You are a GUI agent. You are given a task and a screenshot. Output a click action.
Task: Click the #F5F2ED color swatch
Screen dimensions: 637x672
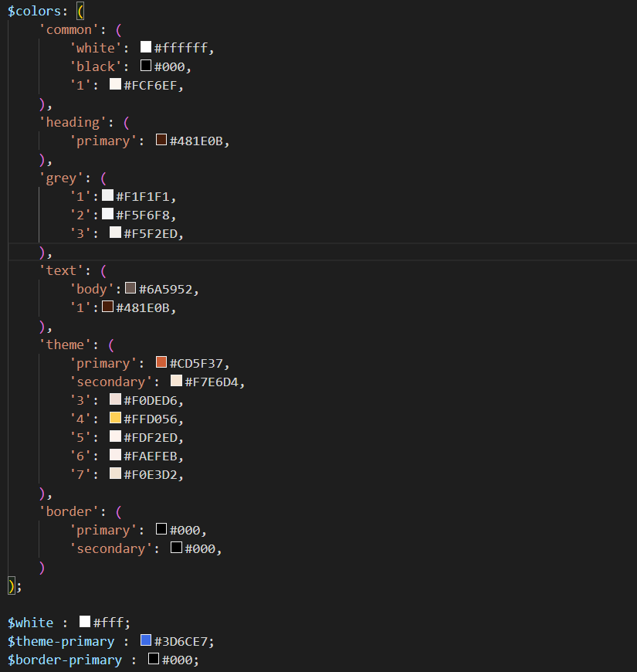(115, 233)
